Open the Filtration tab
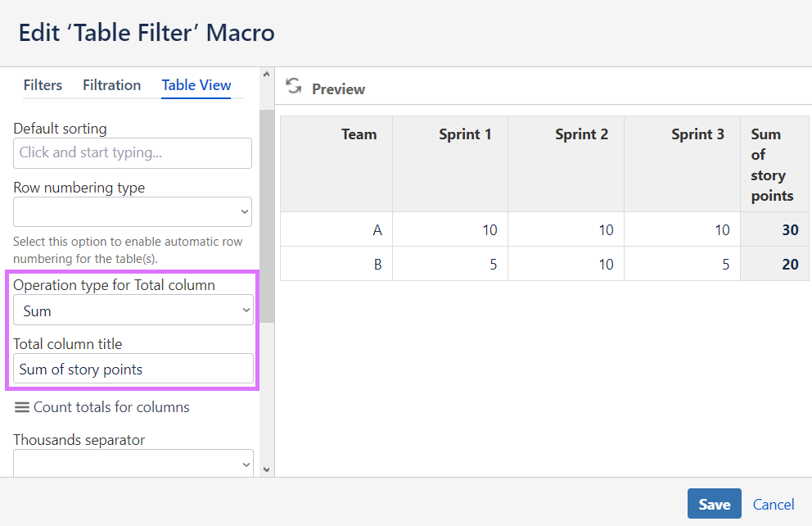The width and height of the screenshot is (812, 526). (111, 85)
